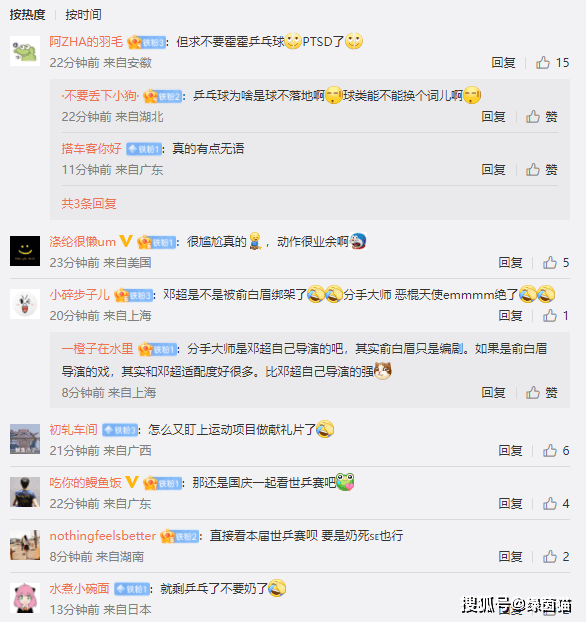Like 不要丢下小狗's reply about ping pong
The image size is (586, 622).
click(542, 117)
